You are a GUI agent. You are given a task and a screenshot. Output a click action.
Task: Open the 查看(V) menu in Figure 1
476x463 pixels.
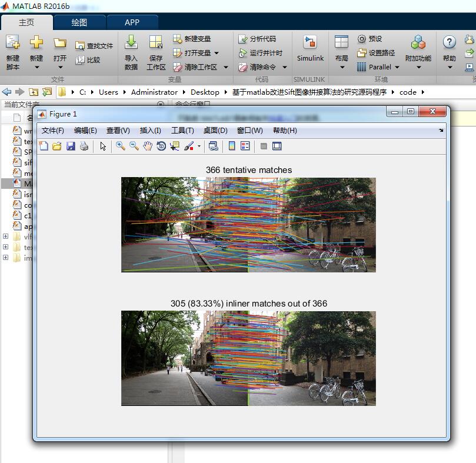[118, 131]
